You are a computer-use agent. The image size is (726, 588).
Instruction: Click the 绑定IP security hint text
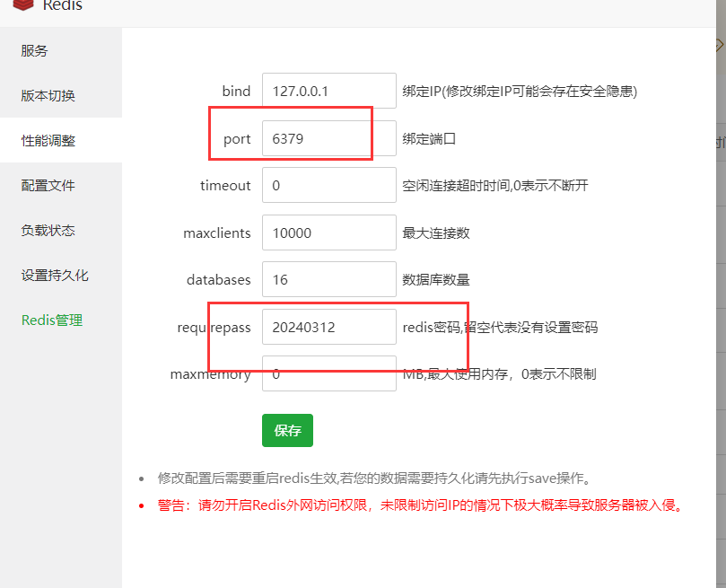(520, 92)
